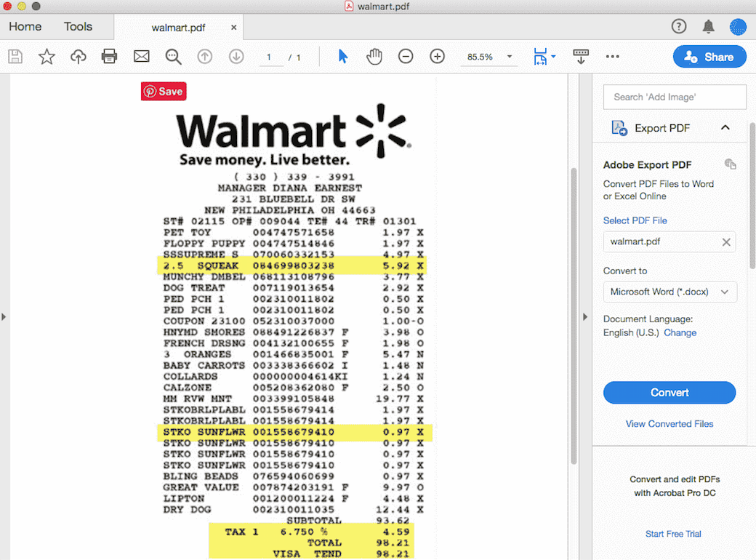Screen dimensions: 756x560
Task: Click the BABY CARROTS item line
Action: [293, 366]
